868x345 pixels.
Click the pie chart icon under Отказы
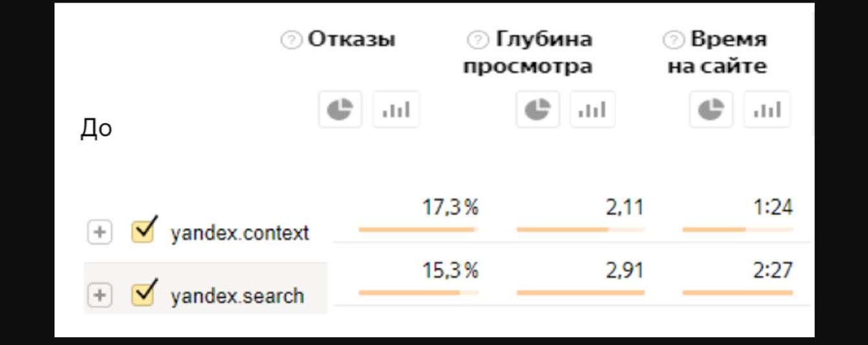pos(340,109)
